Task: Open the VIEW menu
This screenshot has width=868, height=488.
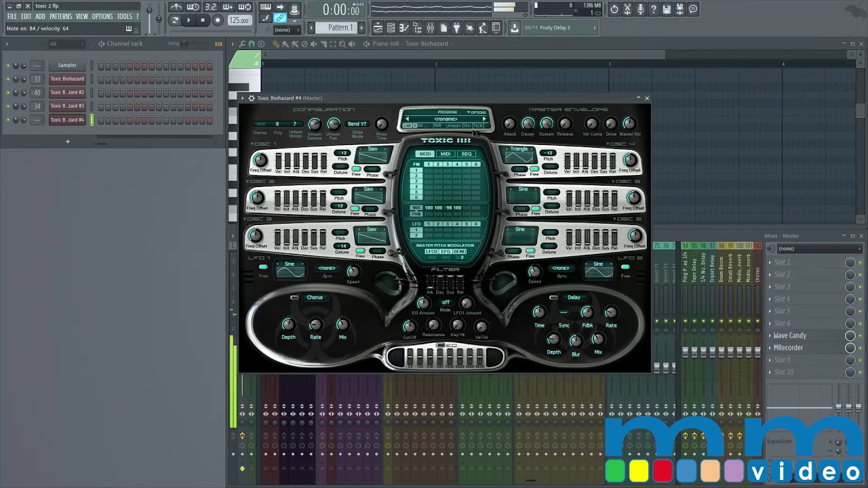Action: pos(82,16)
